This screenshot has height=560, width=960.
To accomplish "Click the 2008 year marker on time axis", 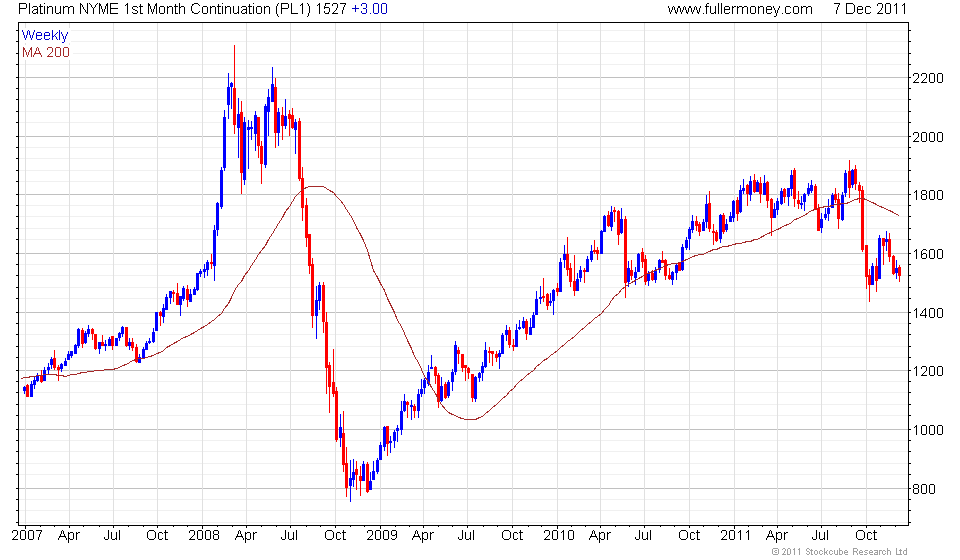I will pos(204,535).
